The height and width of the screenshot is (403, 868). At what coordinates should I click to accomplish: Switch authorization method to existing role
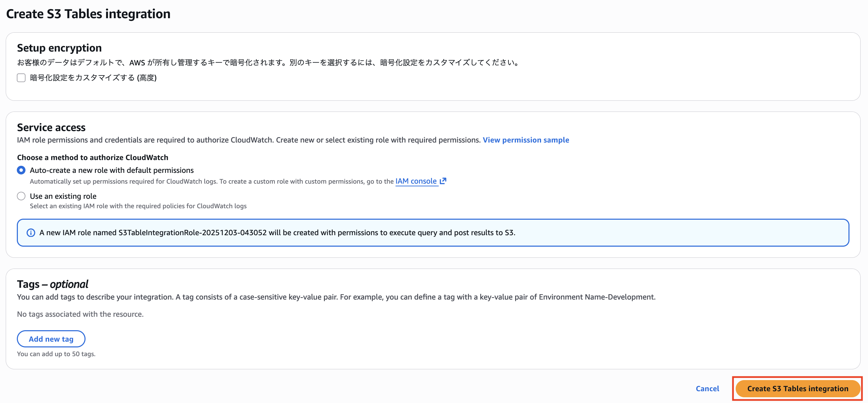pyautogui.click(x=21, y=196)
